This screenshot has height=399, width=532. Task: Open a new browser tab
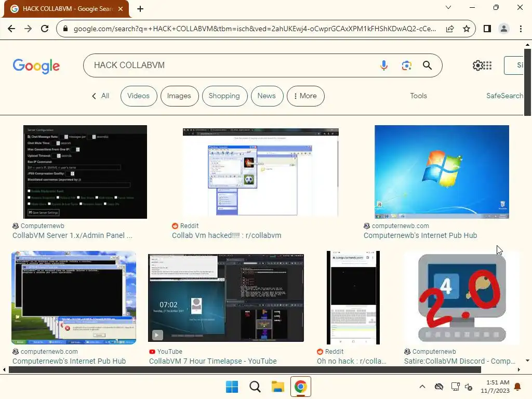[x=140, y=9]
